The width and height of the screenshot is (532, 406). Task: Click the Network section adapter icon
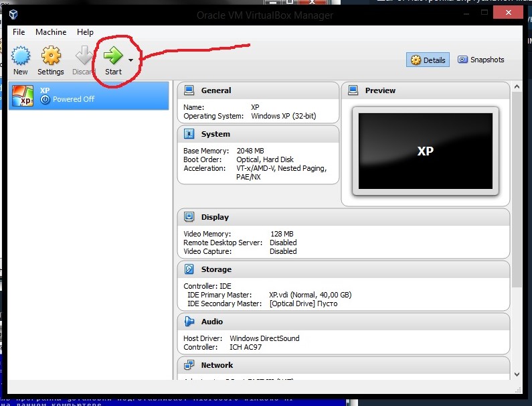[x=189, y=365]
